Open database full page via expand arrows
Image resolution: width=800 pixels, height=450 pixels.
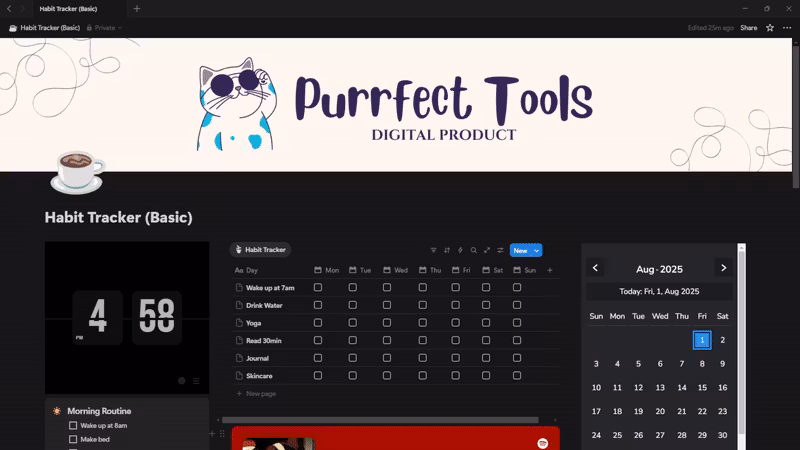click(487, 250)
